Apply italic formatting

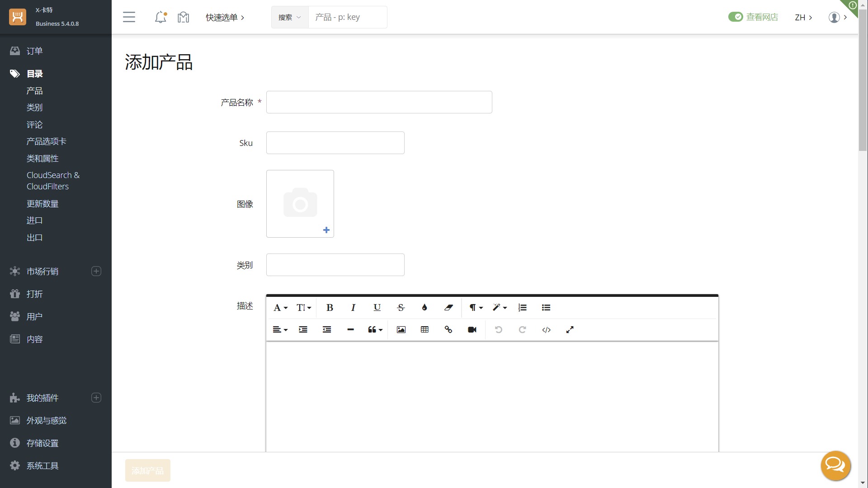(353, 308)
